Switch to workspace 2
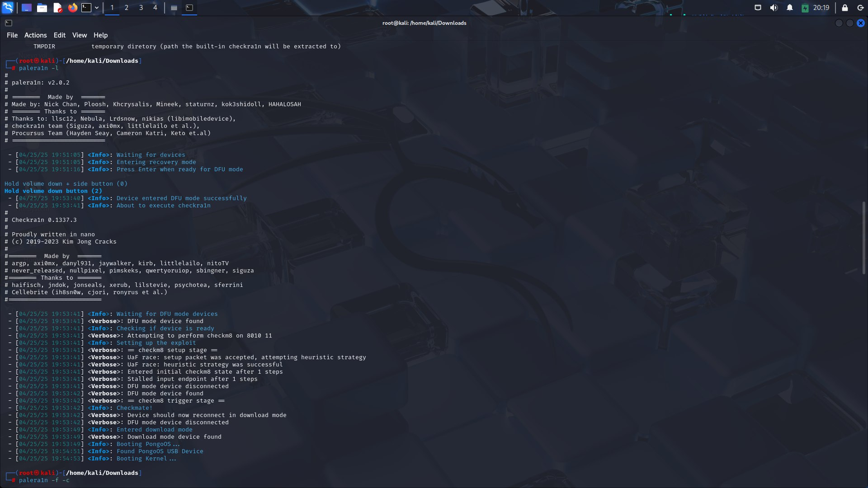The image size is (868, 488). coord(127,8)
